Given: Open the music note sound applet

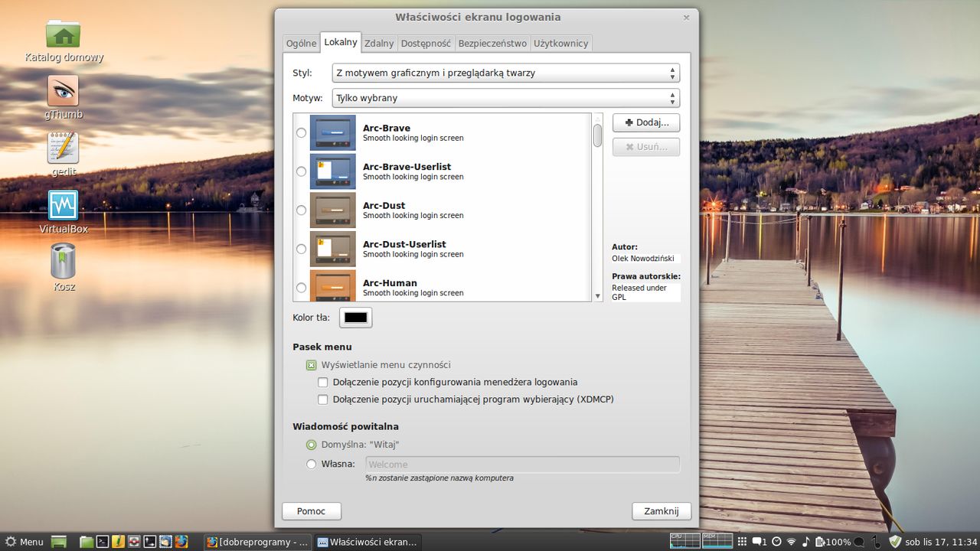Looking at the screenshot, I should 805,542.
